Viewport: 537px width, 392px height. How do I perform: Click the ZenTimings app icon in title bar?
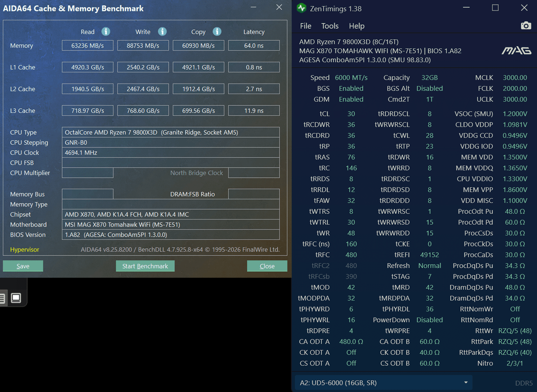301,8
